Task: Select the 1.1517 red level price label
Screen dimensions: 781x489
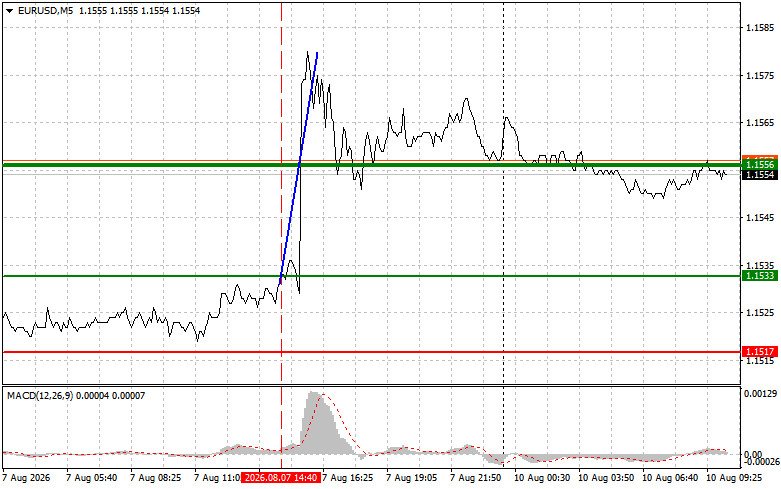Action: [x=760, y=352]
